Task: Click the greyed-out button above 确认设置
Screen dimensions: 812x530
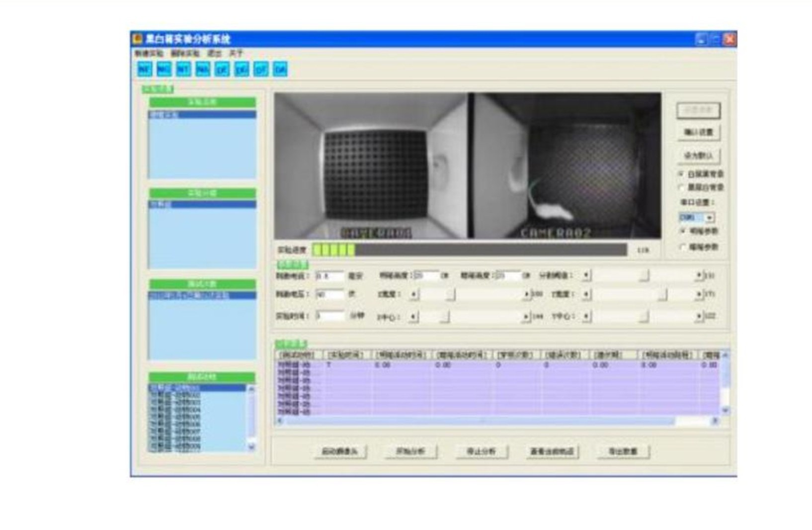Action: 698,110
